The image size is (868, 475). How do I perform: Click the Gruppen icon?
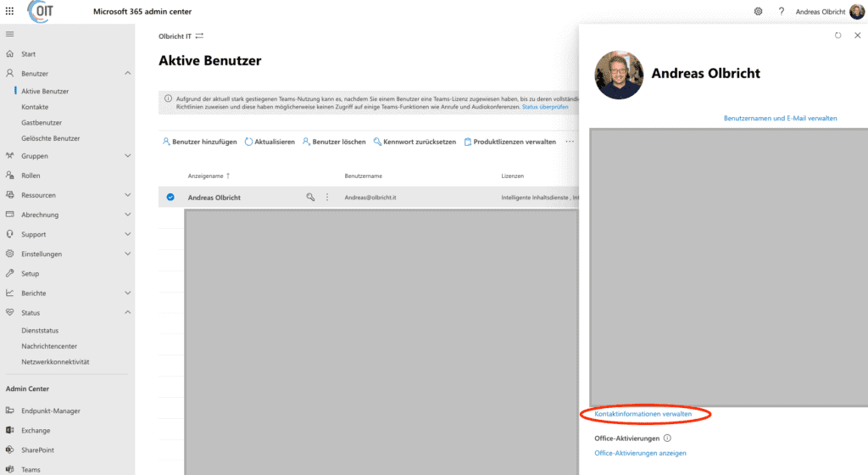tap(9, 155)
